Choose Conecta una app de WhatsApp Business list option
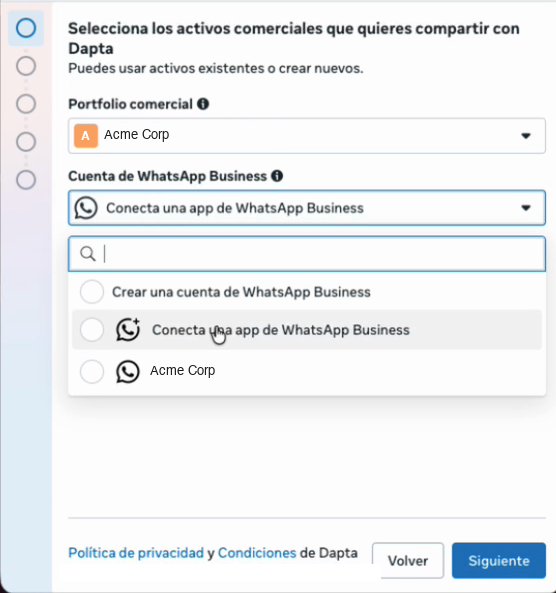Viewport: 556px width, 593px height. pyautogui.click(x=307, y=329)
